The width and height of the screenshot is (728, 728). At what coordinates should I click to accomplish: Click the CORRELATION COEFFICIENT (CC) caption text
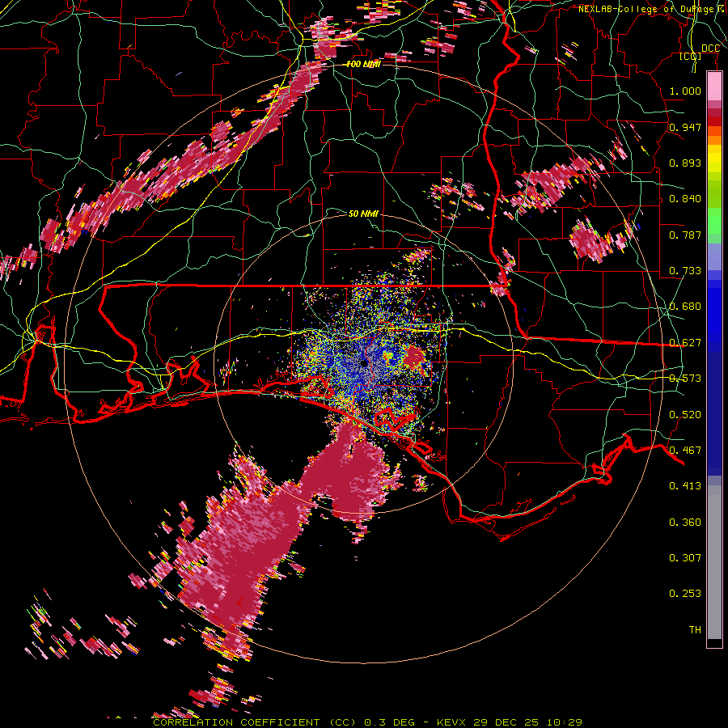pyautogui.click(x=255, y=722)
